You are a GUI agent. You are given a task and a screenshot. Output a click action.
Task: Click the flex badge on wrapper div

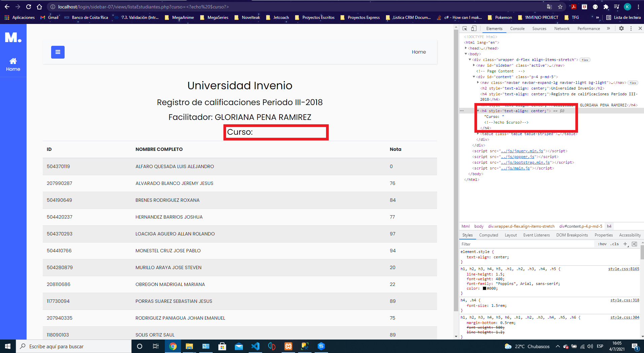[x=585, y=60]
